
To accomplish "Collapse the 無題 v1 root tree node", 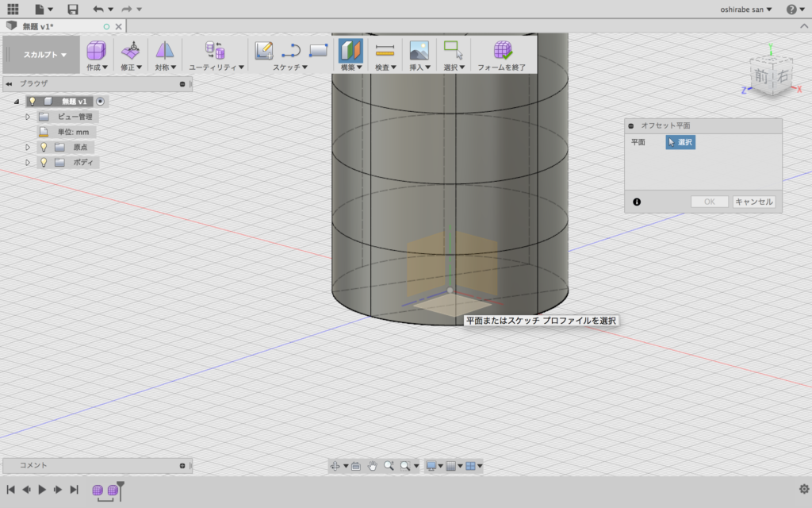I will tap(17, 102).
